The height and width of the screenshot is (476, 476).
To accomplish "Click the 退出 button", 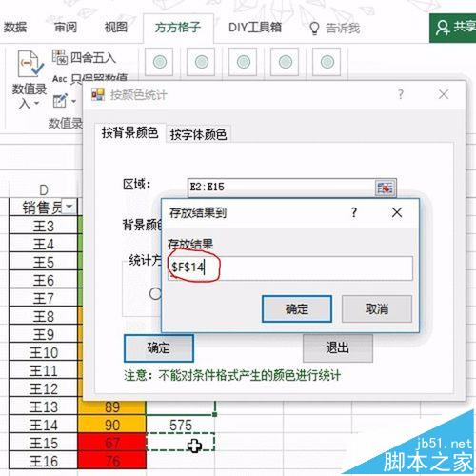I will pos(338,347).
